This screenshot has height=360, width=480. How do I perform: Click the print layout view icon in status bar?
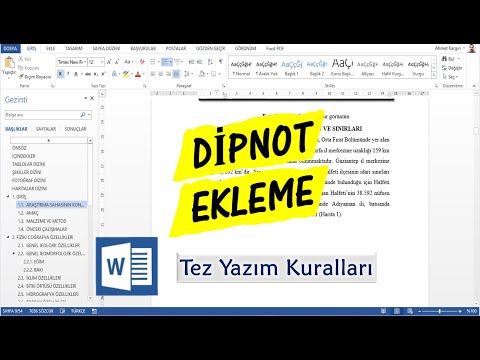397,311
